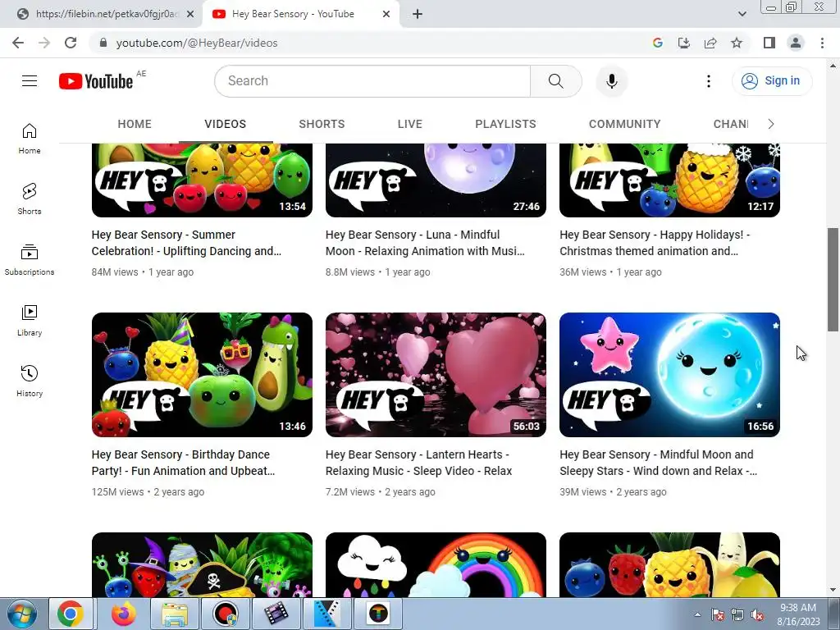Open Library in the sidebar
The image size is (840, 630).
tap(30, 321)
